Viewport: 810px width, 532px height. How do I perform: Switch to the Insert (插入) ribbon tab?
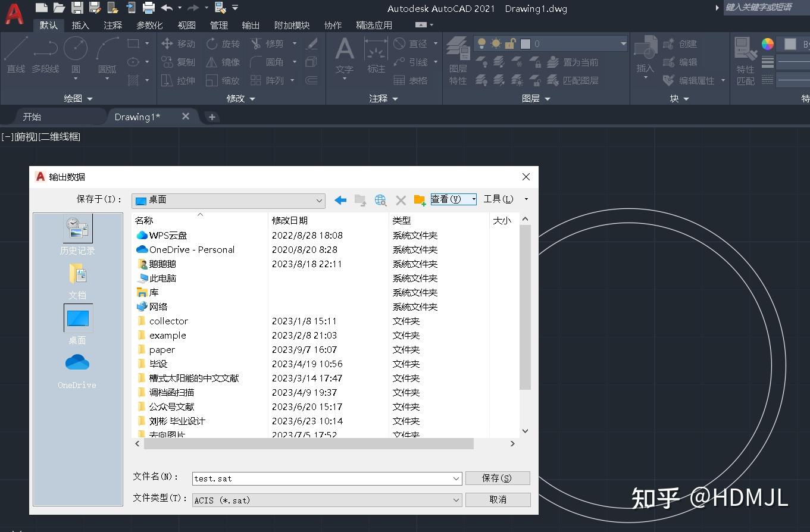pos(80,25)
